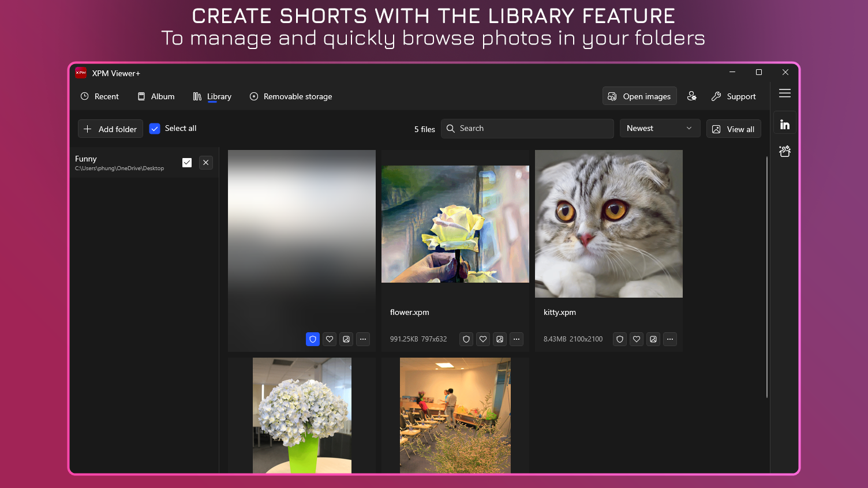
Task: Toggle the Select all checkbox
Action: [155, 129]
